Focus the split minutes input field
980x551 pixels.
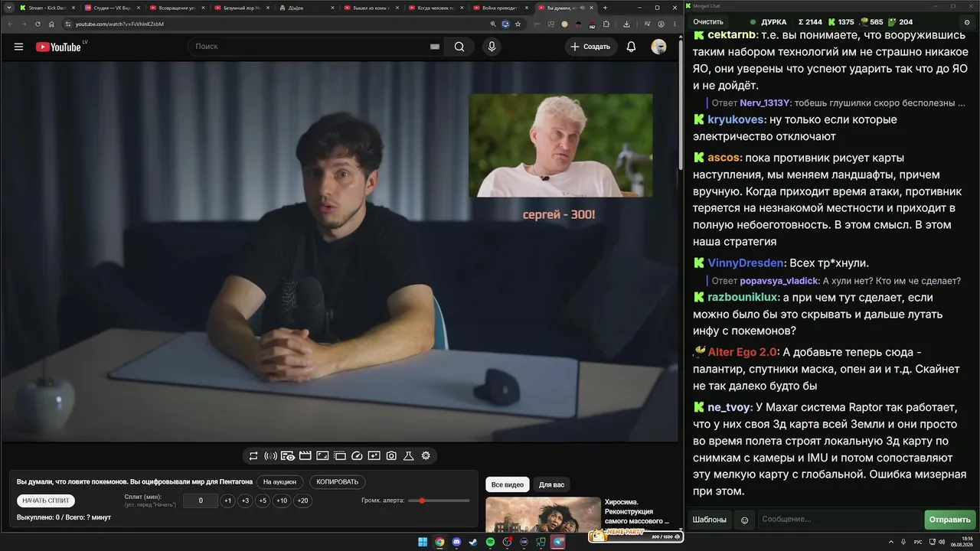201,500
